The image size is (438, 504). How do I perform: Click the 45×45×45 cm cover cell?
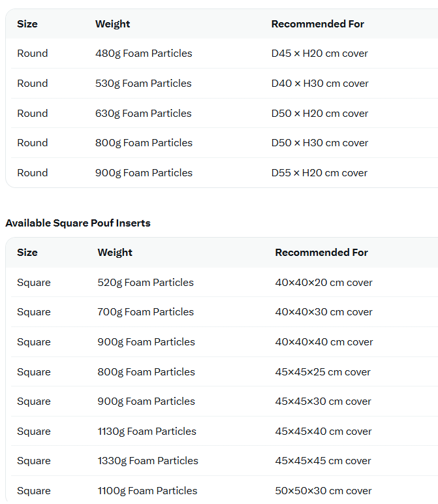[323, 461]
